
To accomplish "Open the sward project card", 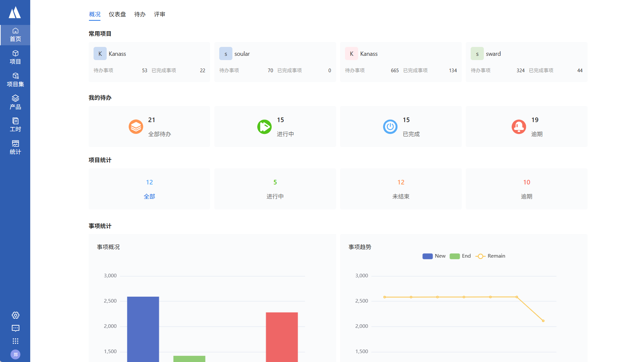I will [x=526, y=62].
